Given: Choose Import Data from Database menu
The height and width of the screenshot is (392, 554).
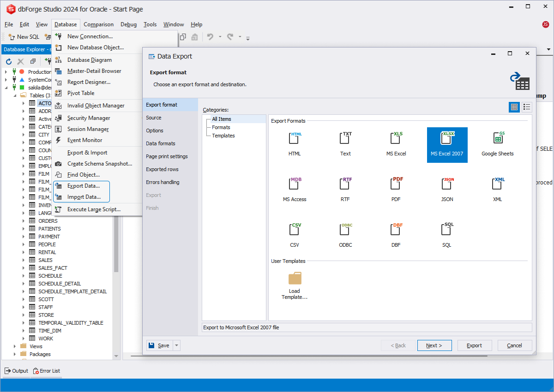Looking at the screenshot, I should click(84, 197).
